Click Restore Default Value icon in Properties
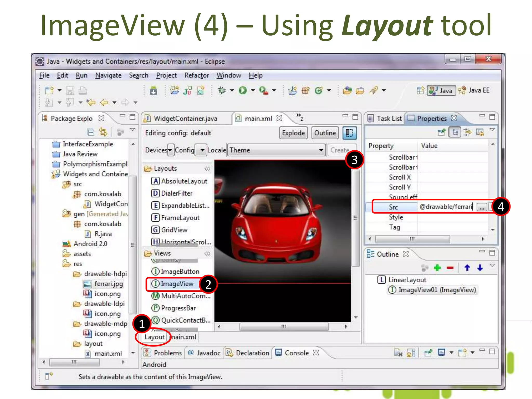This screenshot has height=399, width=532. 480,132
